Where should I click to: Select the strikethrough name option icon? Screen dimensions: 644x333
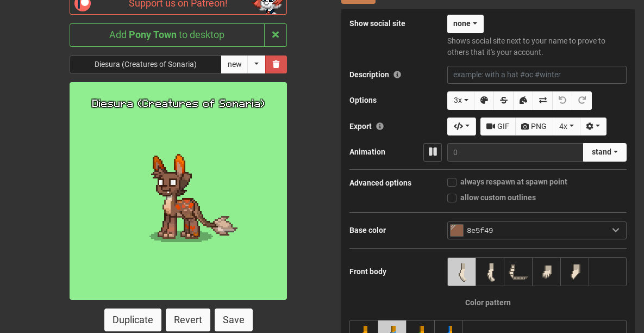[504, 101]
